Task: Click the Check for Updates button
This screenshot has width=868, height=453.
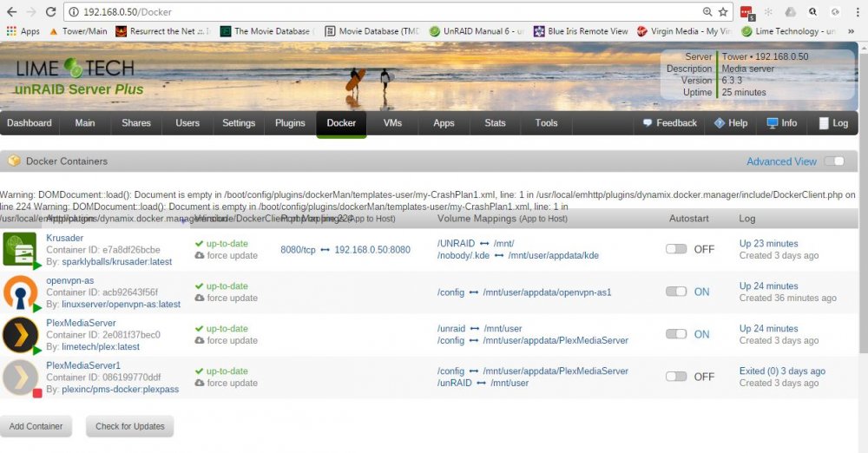Action: pos(130,426)
